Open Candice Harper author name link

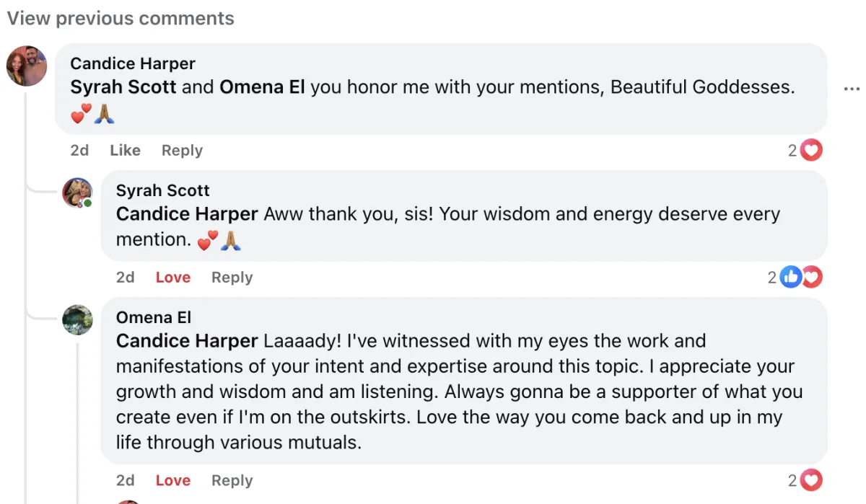tap(133, 64)
